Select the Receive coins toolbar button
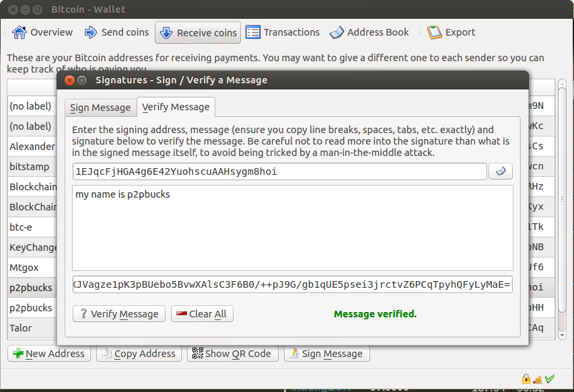This screenshot has height=392, width=574. pyautogui.click(x=198, y=32)
